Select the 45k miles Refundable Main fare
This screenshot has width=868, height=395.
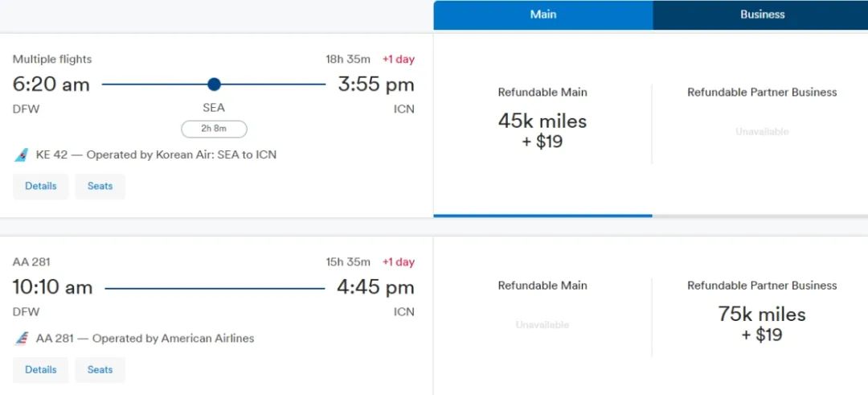542,130
